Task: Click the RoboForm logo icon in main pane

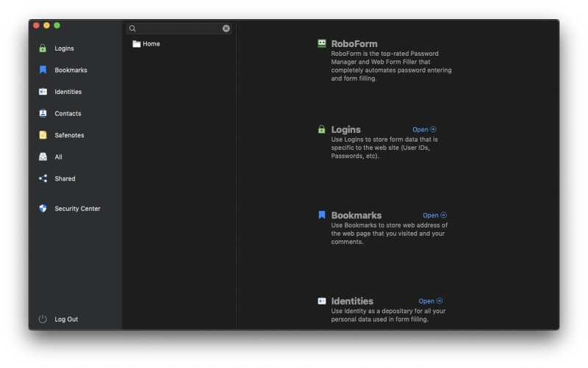Action: tap(322, 43)
